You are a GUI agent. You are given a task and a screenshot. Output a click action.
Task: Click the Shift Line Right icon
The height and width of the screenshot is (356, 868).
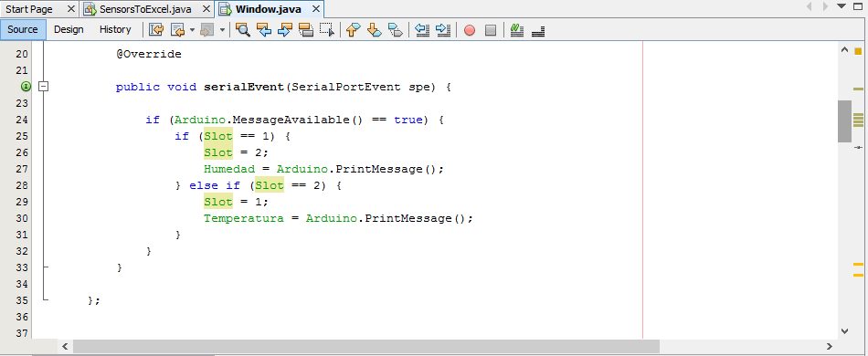(443, 30)
